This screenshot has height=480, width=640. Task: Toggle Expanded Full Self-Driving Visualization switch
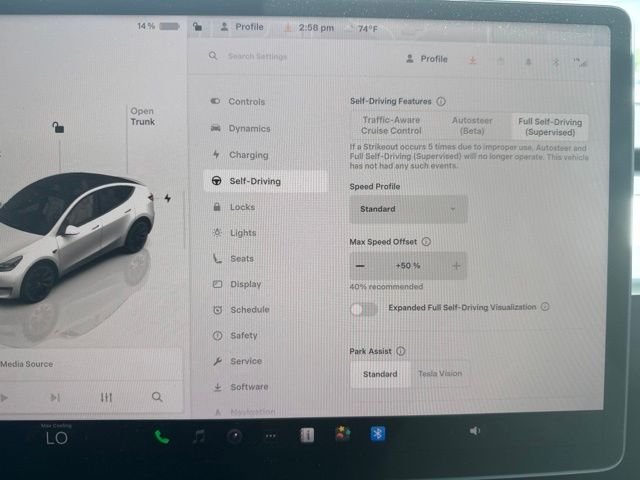click(364, 309)
